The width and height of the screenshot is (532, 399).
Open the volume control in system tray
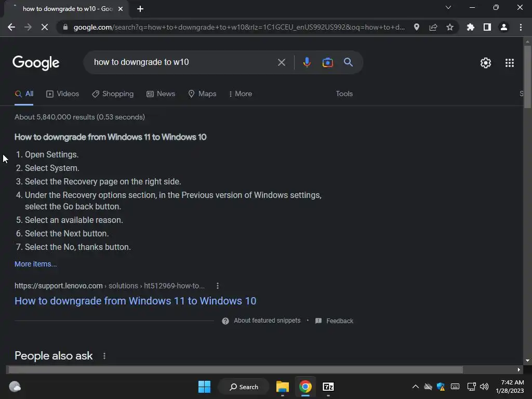pos(484,387)
